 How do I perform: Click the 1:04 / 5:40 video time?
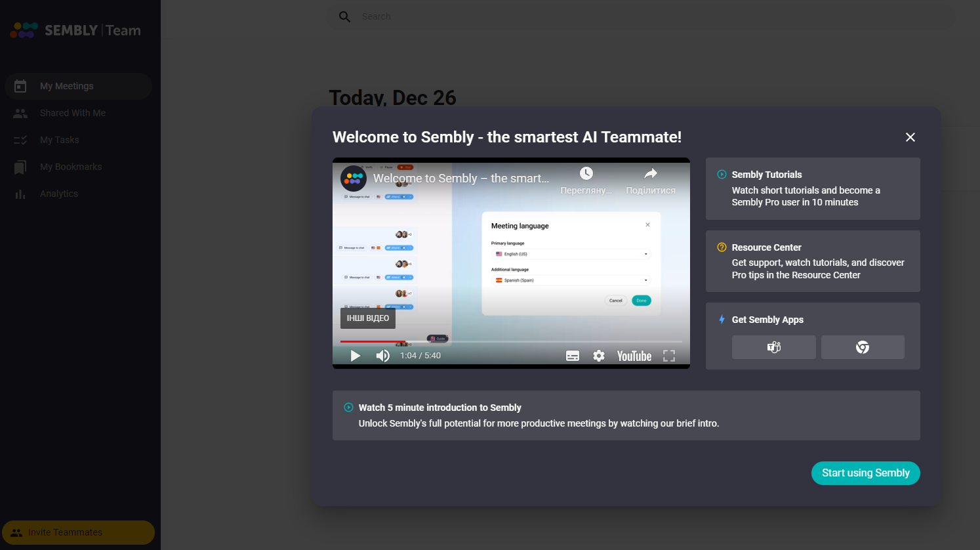tap(420, 356)
